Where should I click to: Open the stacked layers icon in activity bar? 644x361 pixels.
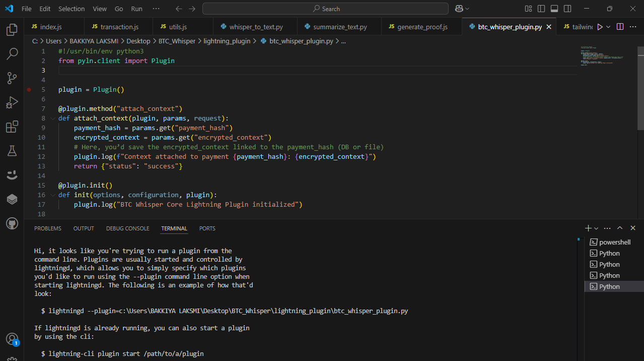[12, 199]
